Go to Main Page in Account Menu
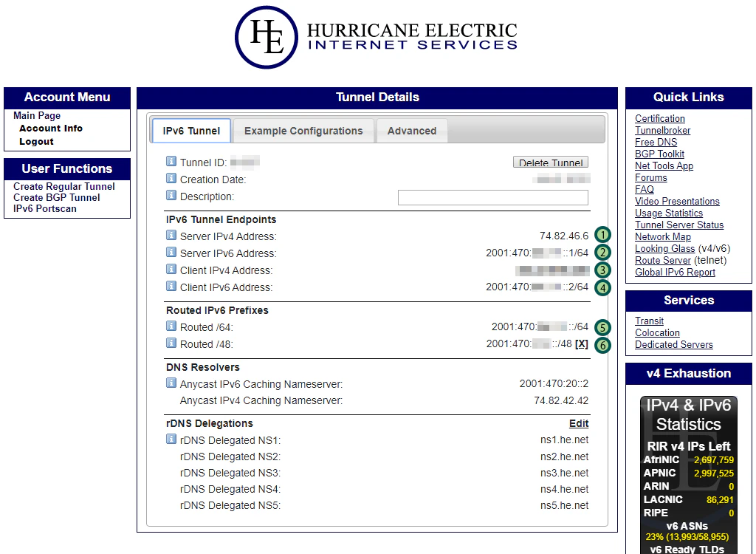The width and height of the screenshot is (756, 554). coord(37,115)
